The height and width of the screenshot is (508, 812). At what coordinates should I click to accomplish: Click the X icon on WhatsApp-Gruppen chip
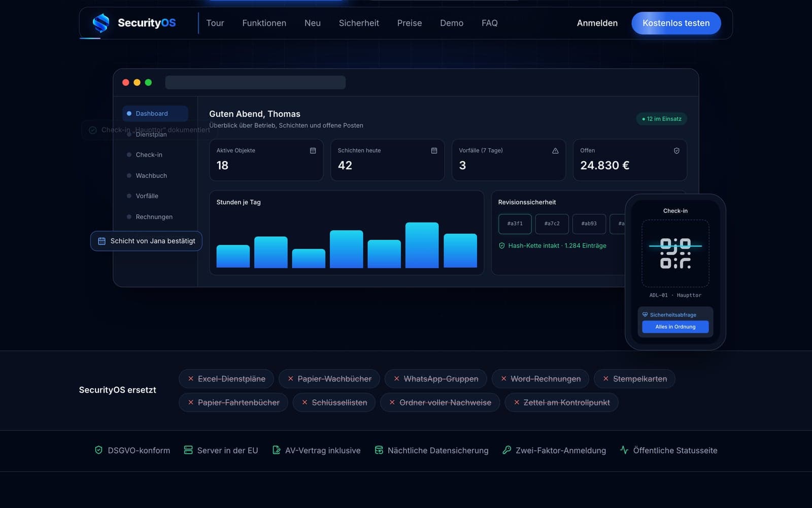point(397,378)
